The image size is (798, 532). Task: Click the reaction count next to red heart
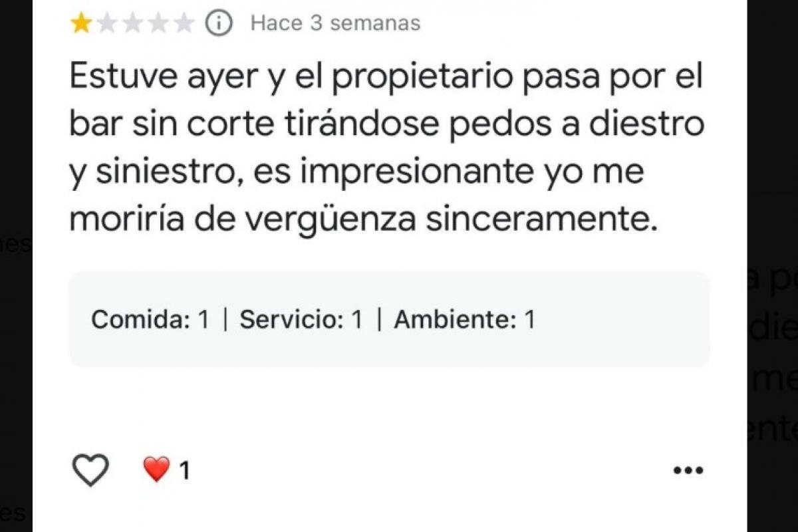click(x=185, y=471)
